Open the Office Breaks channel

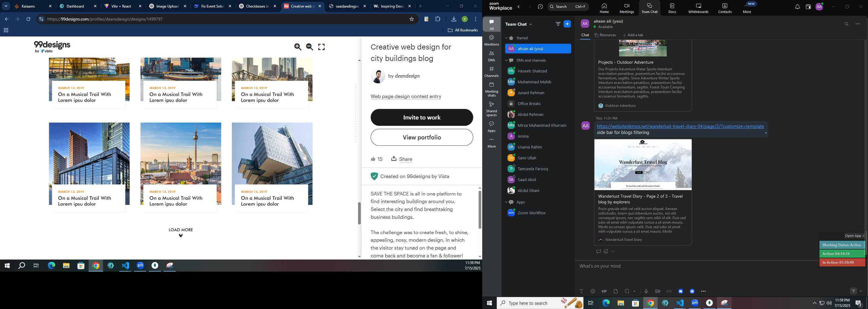click(538, 104)
